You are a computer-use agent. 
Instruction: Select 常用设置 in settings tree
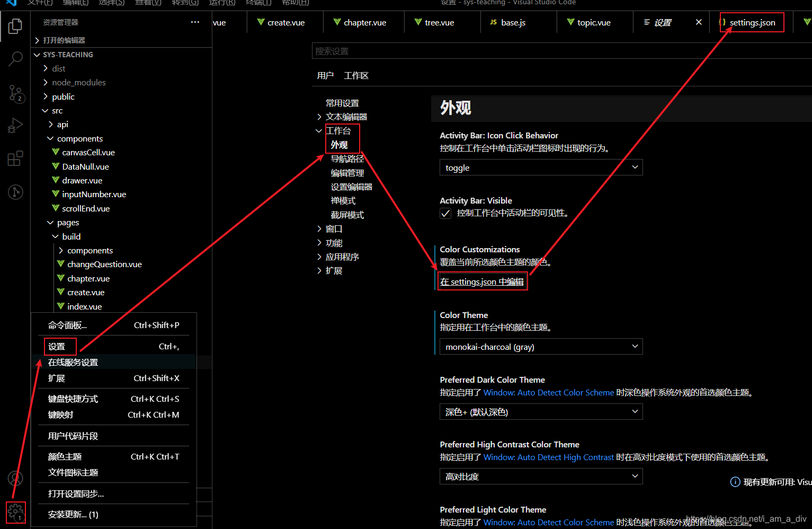point(342,103)
